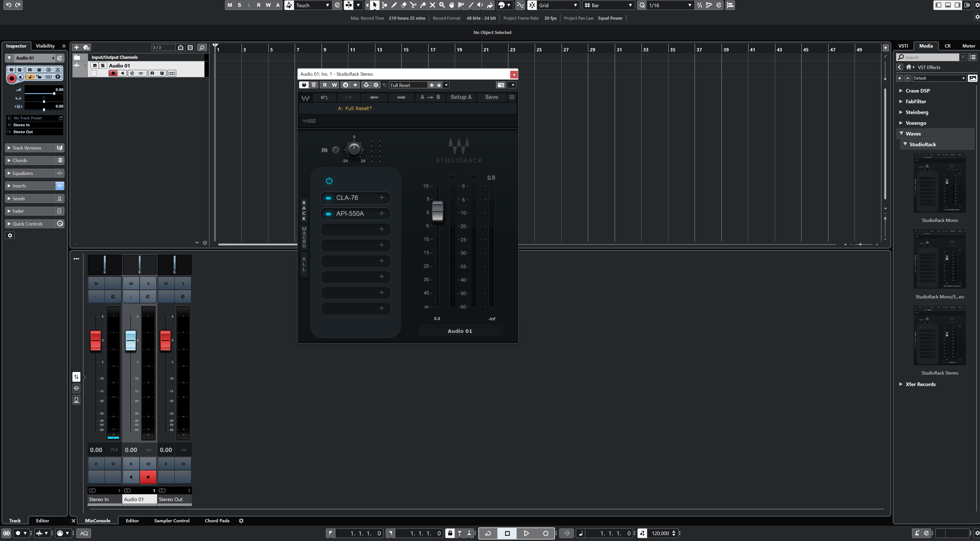980x541 pixels.
Task: Click the Setup A button
Action: click(461, 97)
